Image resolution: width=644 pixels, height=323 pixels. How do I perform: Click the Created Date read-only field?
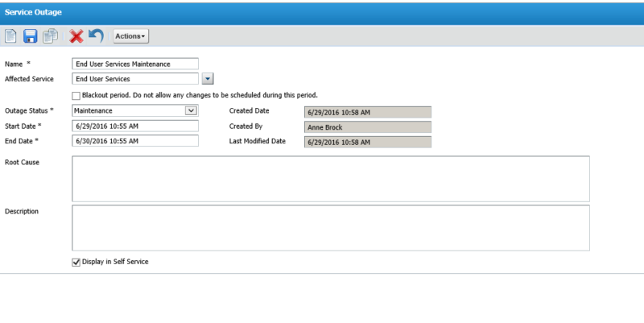tap(367, 111)
